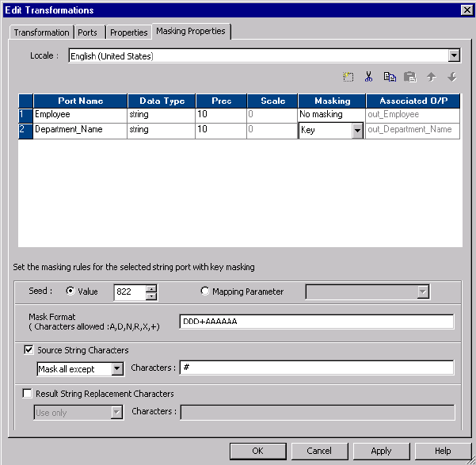Click Source String Characters input with #
476x465 pixels.
click(317, 368)
